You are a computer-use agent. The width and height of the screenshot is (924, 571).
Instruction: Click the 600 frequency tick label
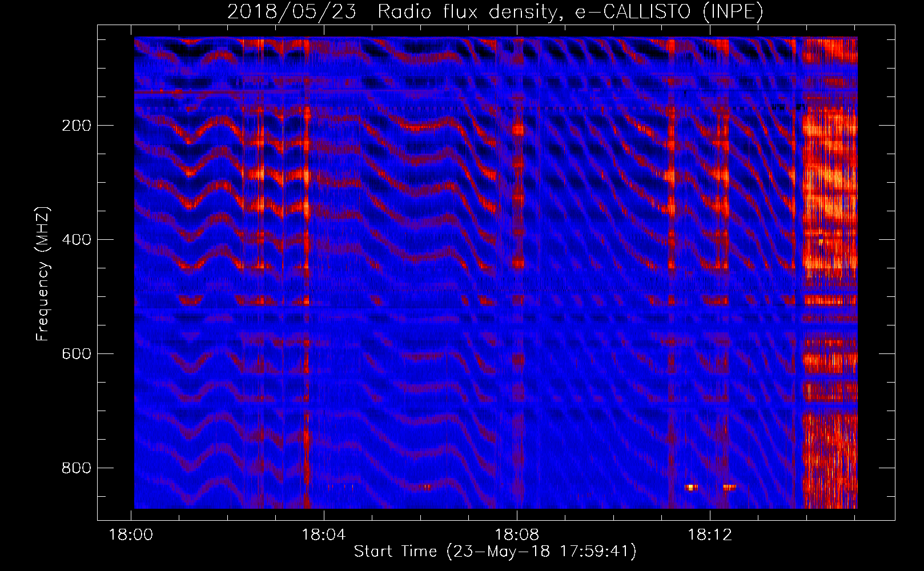(x=77, y=353)
